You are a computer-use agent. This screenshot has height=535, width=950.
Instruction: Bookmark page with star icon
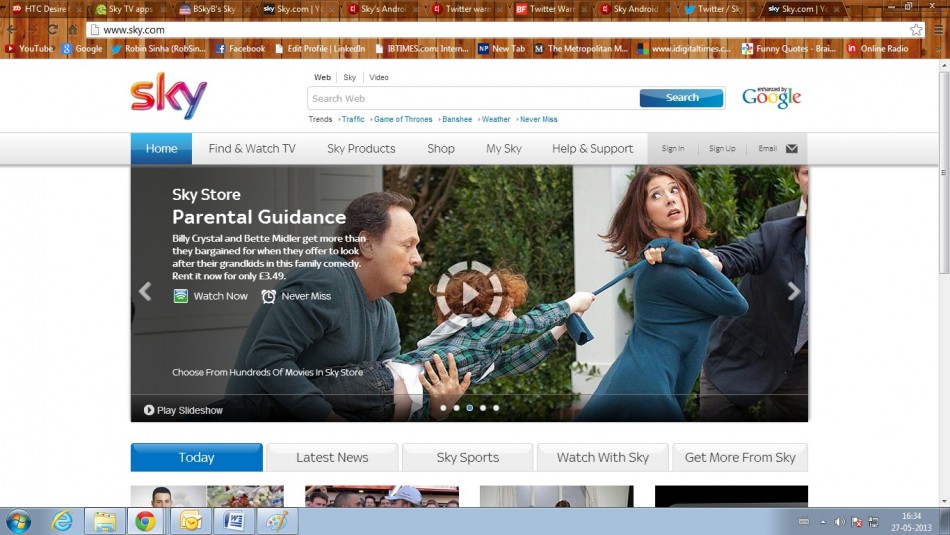coord(916,30)
